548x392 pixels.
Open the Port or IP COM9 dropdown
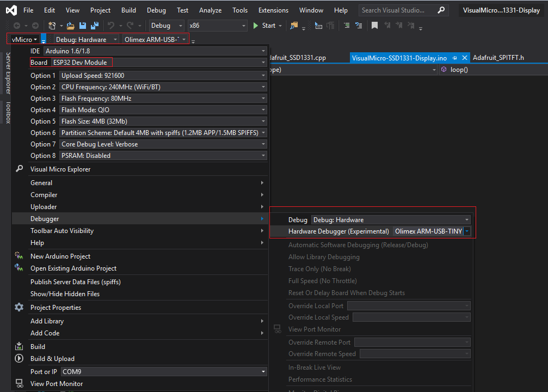[164, 371]
